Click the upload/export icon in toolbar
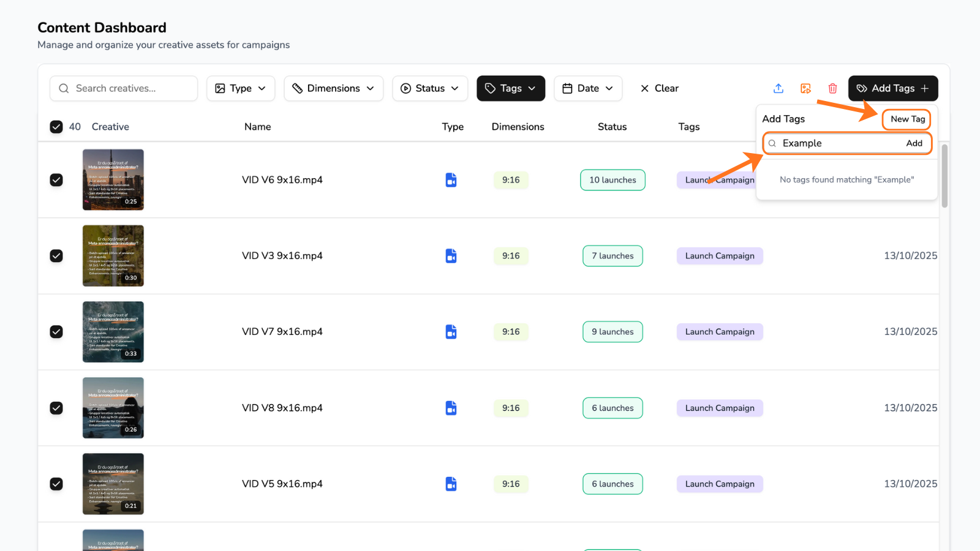The height and width of the screenshot is (551, 980). 778,88
